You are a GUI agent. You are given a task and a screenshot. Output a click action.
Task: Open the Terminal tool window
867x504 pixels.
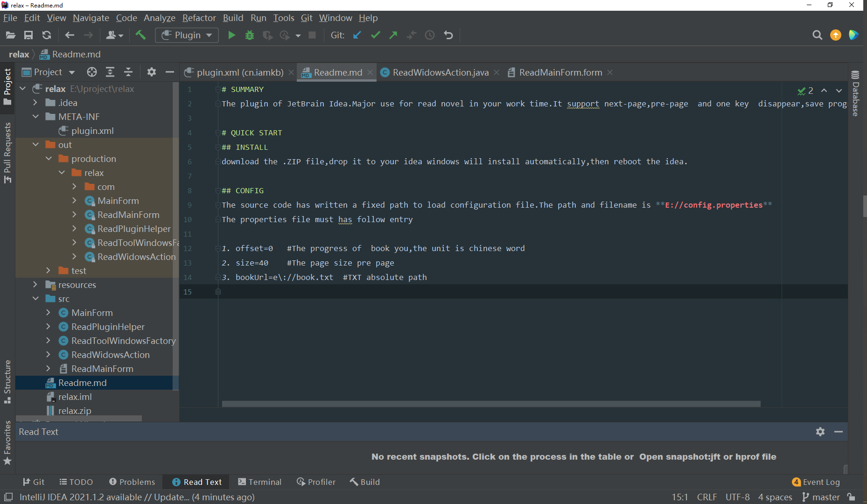point(260,482)
